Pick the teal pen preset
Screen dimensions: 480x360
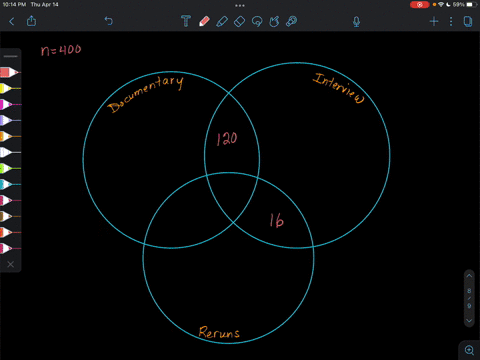pos(10,184)
